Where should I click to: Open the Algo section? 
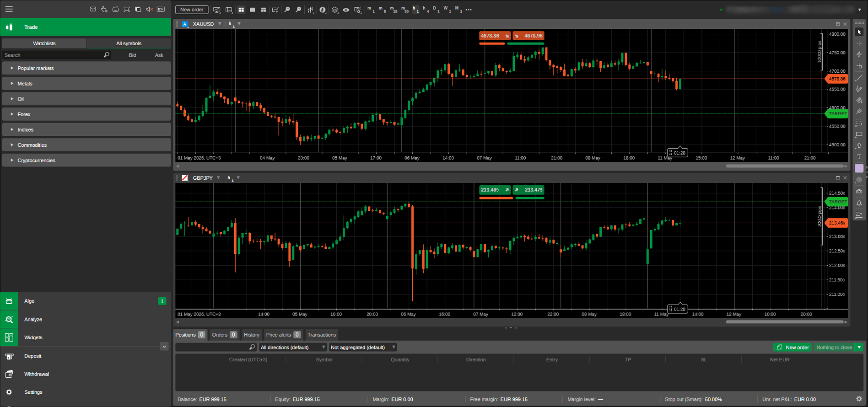click(x=86, y=301)
